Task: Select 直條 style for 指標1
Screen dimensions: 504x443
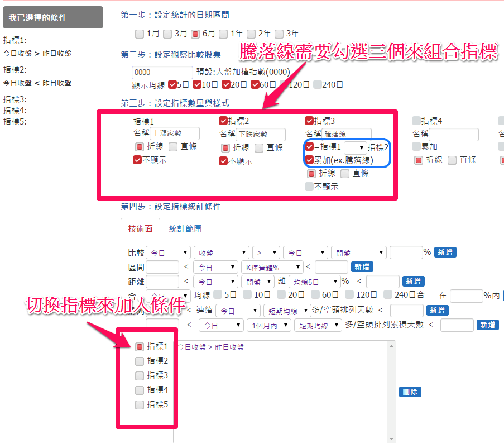Action: tap(173, 147)
